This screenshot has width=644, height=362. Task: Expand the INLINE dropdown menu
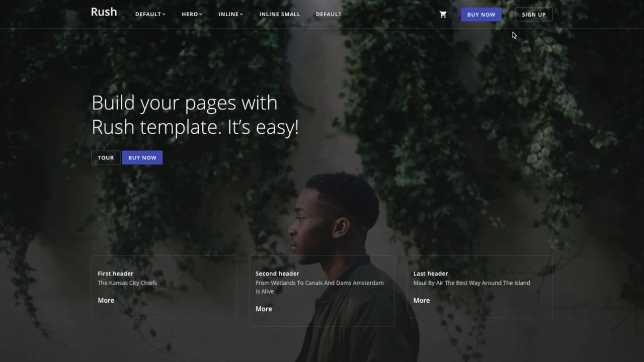pyautogui.click(x=230, y=14)
